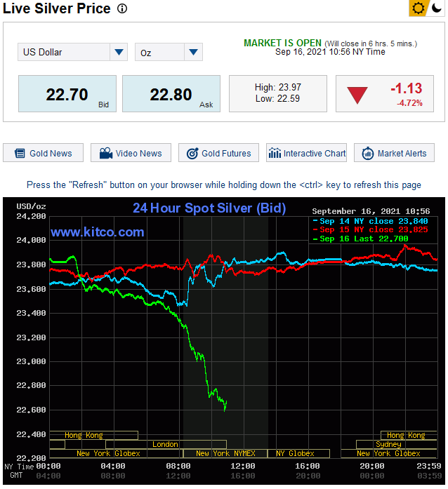
Task: Click the Interactive Chart bar-graph icon
Action: [x=275, y=153]
